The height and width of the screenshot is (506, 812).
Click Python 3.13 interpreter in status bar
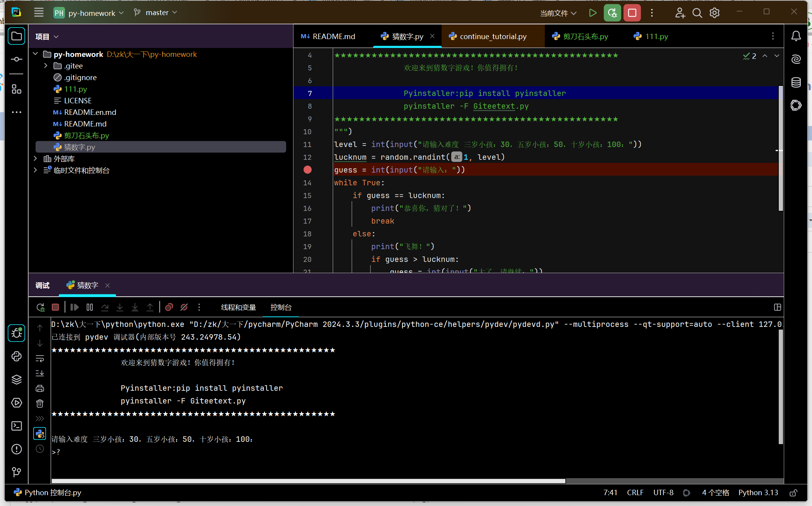pyautogui.click(x=758, y=492)
